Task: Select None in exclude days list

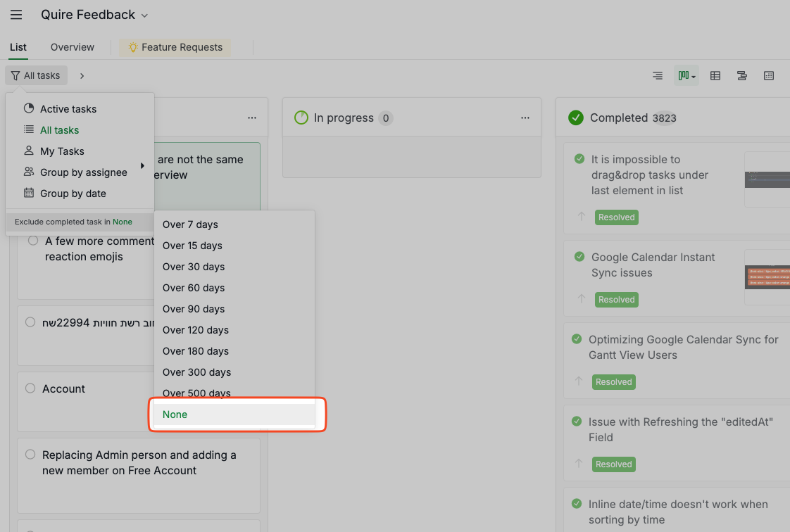Action: tap(234, 414)
